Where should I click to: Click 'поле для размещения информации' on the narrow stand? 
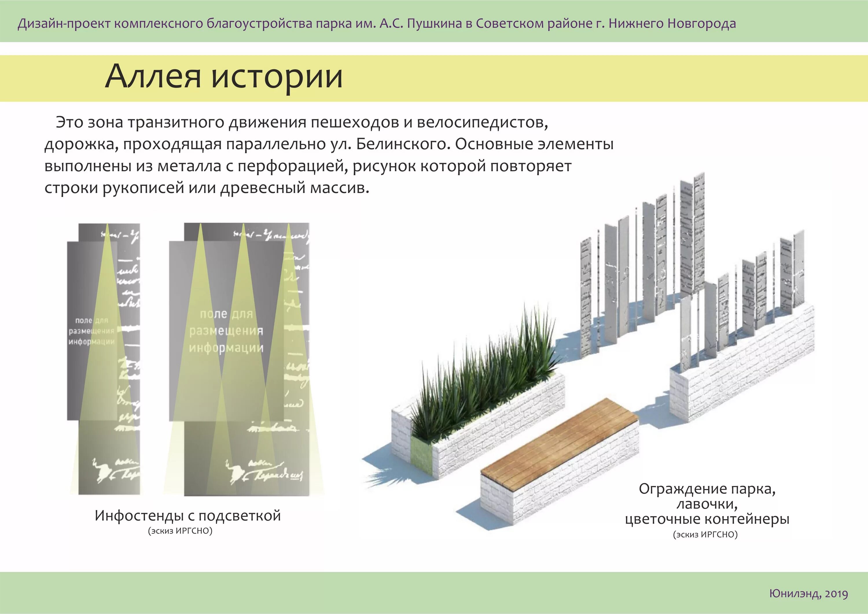pyautogui.click(x=91, y=331)
